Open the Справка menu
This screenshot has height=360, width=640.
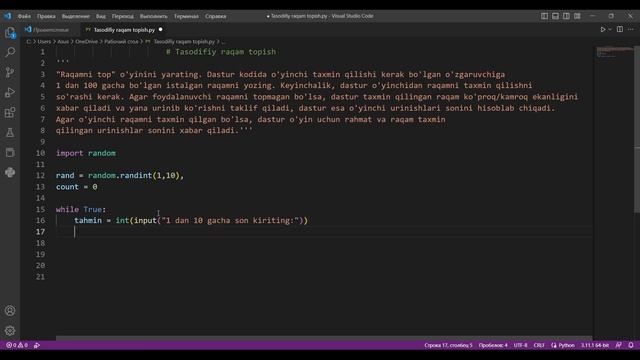coord(216,16)
